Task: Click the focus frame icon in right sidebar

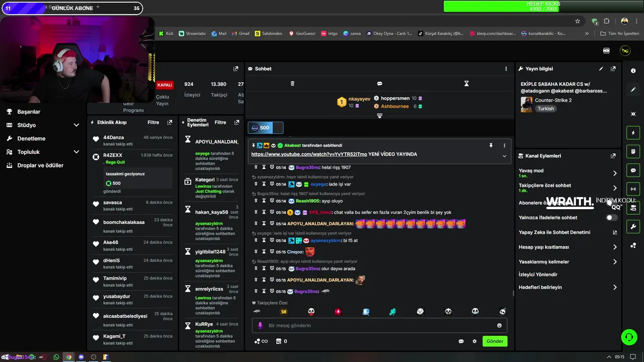Action: coord(633,114)
